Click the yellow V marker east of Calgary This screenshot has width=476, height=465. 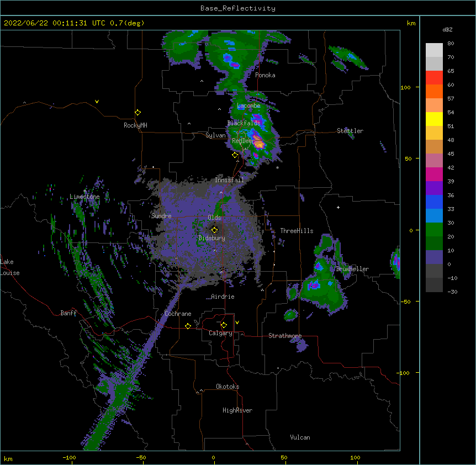tap(237, 323)
